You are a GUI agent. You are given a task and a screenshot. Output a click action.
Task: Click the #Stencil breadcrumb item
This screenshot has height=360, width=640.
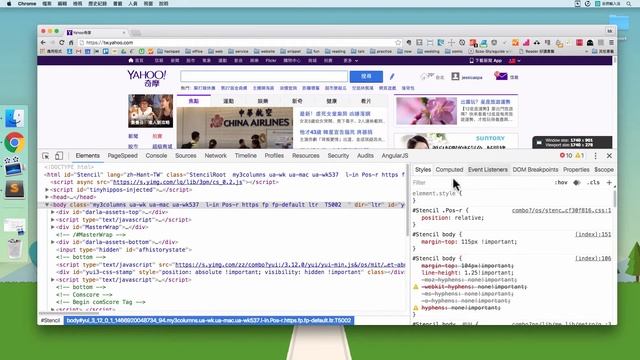point(50,320)
